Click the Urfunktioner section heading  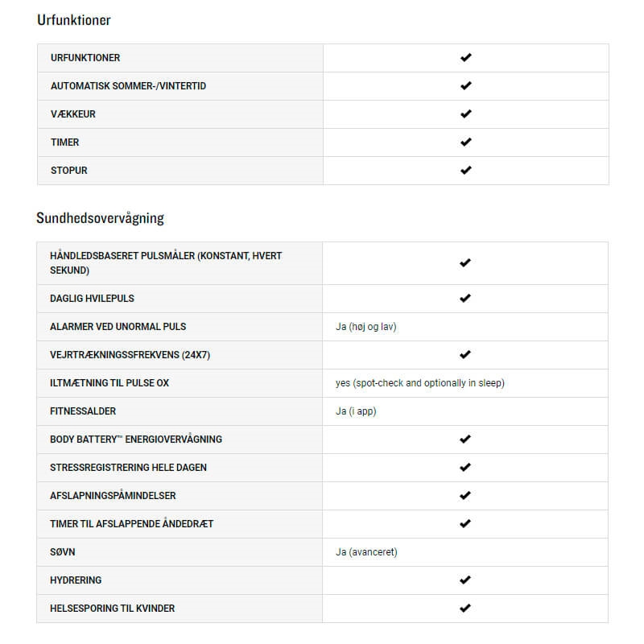tap(74, 20)
